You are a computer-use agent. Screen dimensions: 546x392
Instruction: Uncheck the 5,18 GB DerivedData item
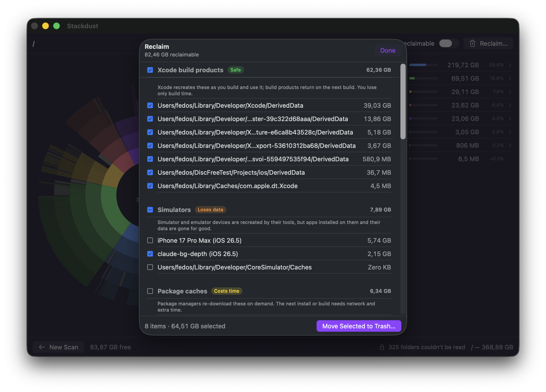click(x=150, y=132)
